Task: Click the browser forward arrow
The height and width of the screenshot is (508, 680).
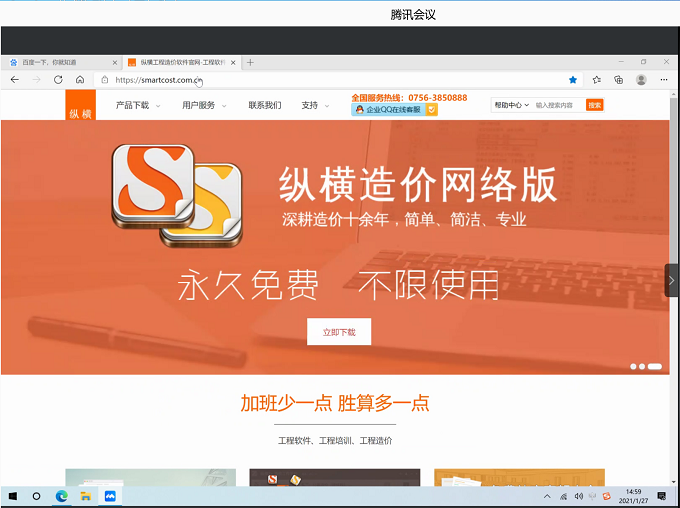Action: coord(36,80)
